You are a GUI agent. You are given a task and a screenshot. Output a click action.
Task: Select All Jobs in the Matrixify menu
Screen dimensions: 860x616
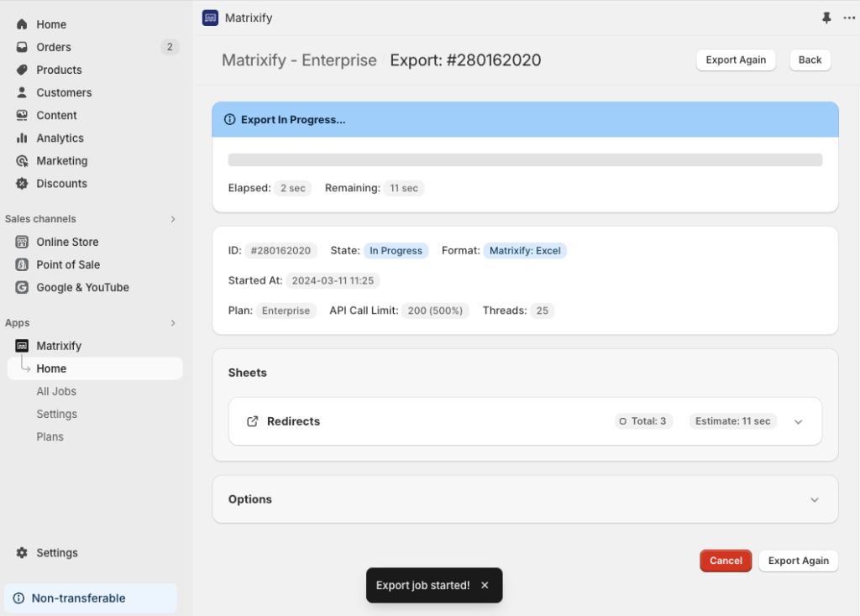(x=56, y=391)
